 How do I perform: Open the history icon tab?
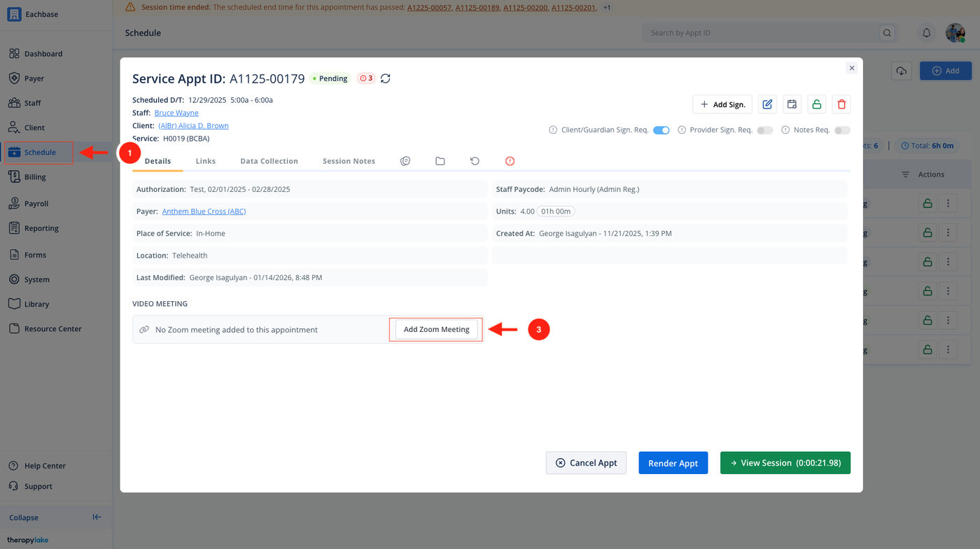(x=475, y=161)
